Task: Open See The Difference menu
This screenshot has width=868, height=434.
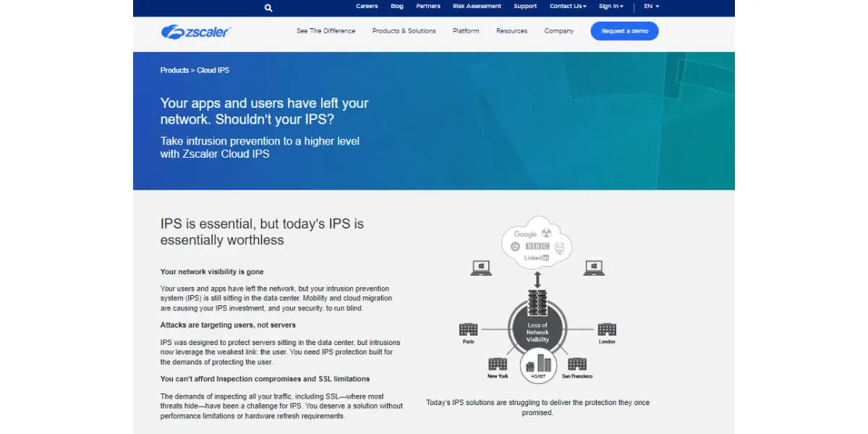Action: point(326,31)
